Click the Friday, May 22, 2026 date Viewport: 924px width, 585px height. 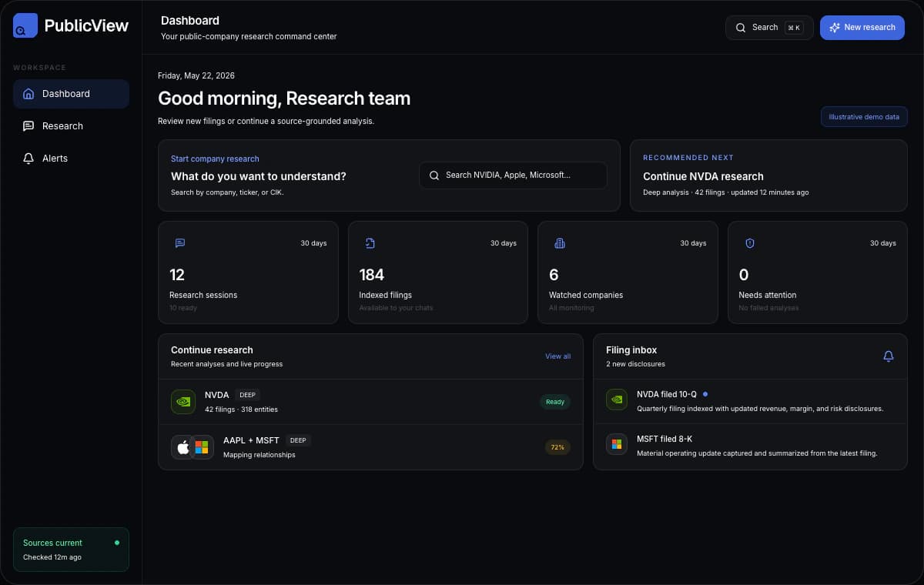pos(196,76)
